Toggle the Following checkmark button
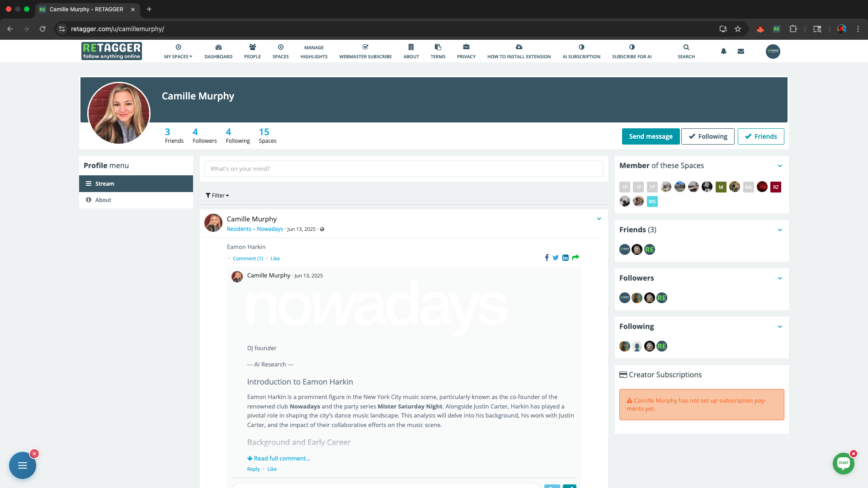The image size is (868, 488). (708, 136)
